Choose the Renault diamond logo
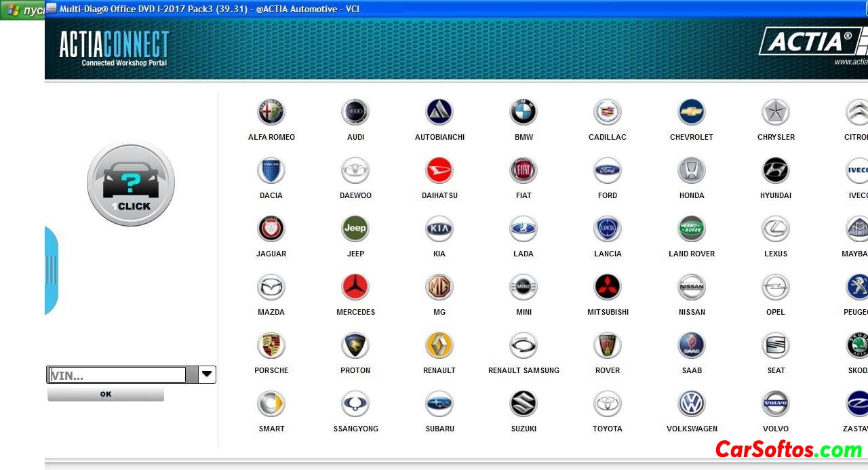Image resolution: width=868 pixels, height=470 pixels. click(x=439, y=346)
